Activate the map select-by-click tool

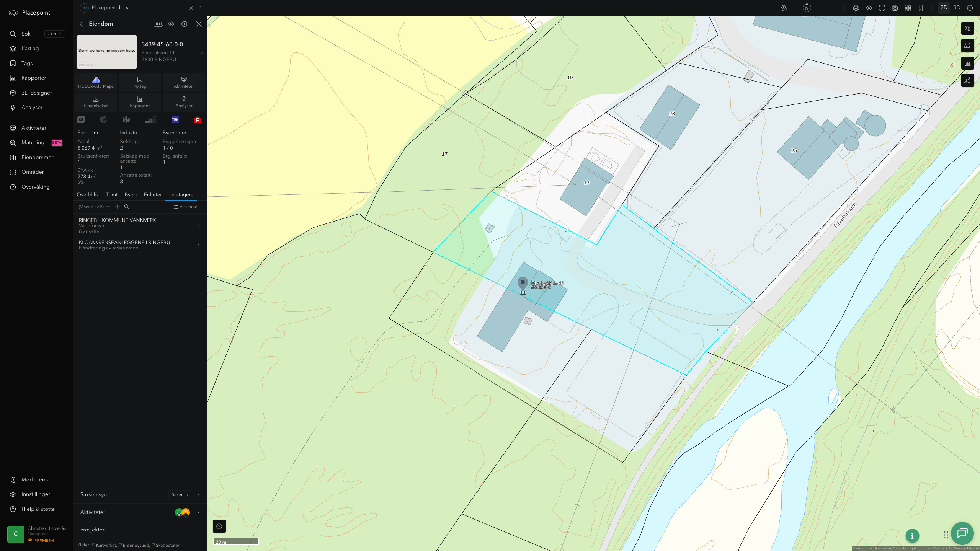(x=967, y=28)
